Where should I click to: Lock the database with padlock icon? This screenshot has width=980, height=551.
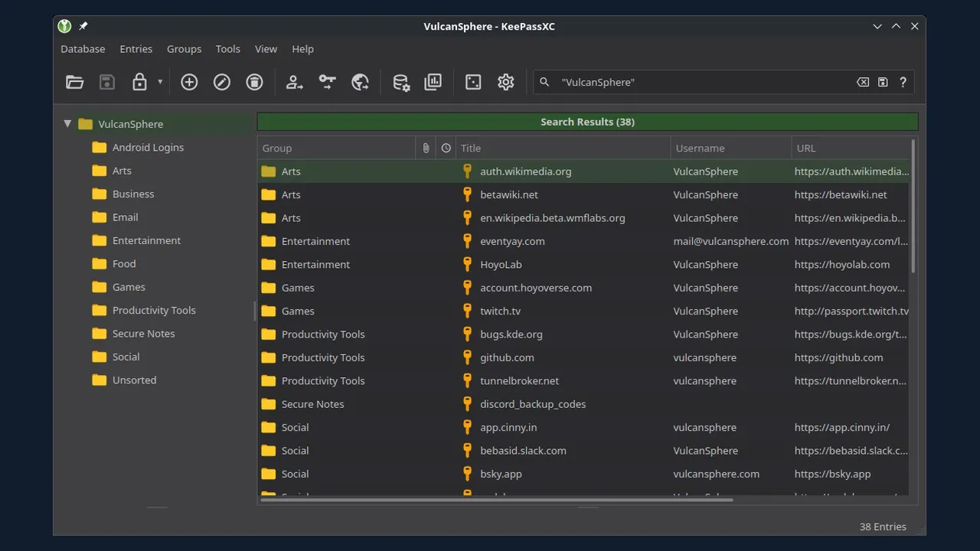pyautogui.click(x=139, y=82)
